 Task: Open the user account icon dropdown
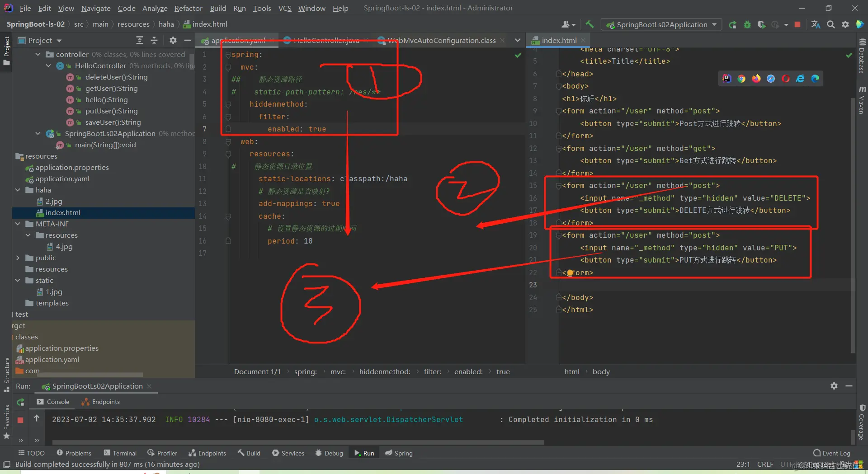coord(568,25)
